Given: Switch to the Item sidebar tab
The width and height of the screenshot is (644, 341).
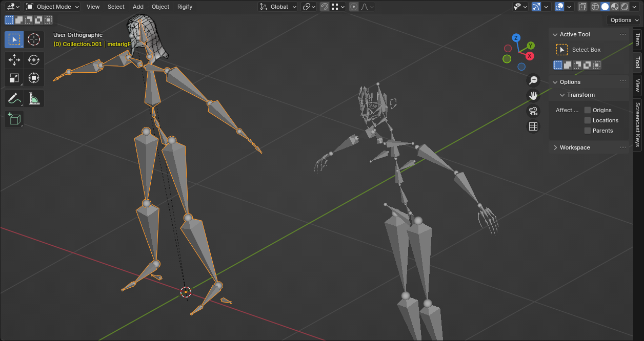Looking at the screenshot, I should coord(637,39).
